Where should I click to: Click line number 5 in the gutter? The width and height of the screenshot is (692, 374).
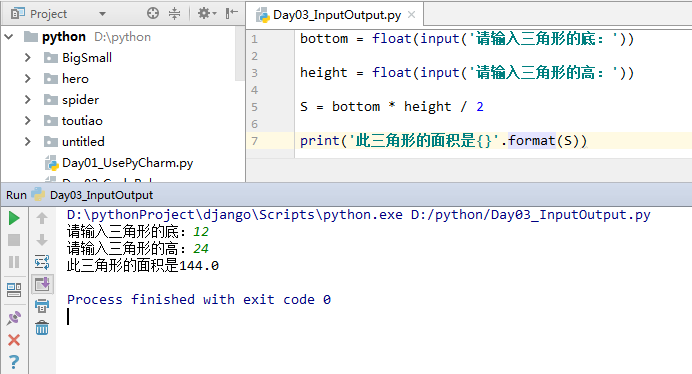[254, 107]
